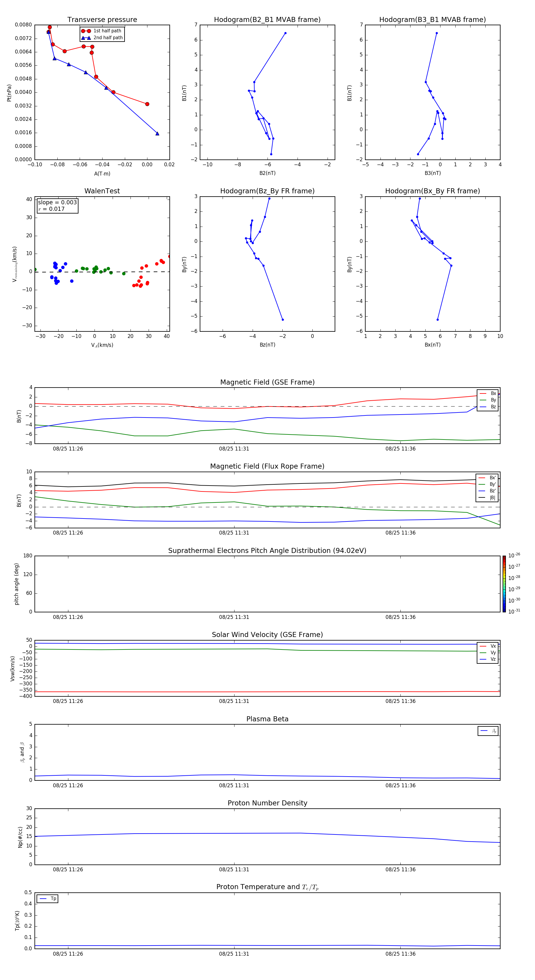Click the 'WalenTest' plot title
This screenshot has height=980, width=535.
102,191
